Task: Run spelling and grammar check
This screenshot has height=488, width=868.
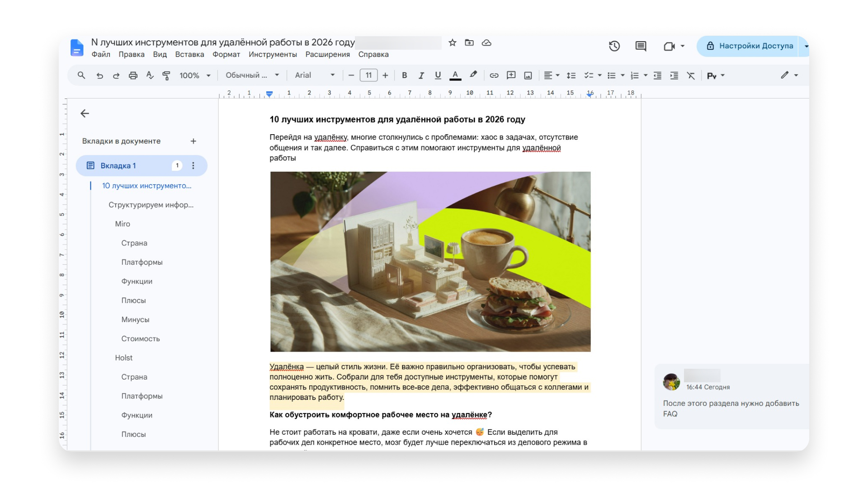Action: click(150, 75)
